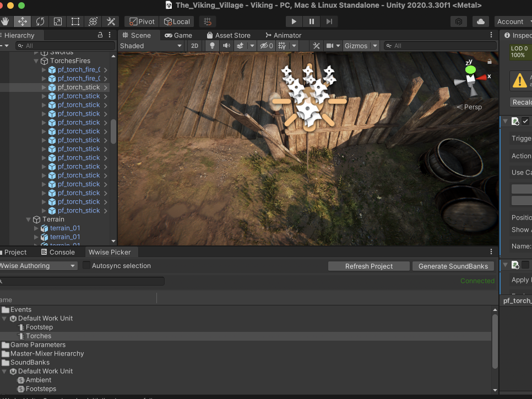The height and width of the screenshot is (399, 532).
Task: Select the Rotate tool
Action: point(40,21)
